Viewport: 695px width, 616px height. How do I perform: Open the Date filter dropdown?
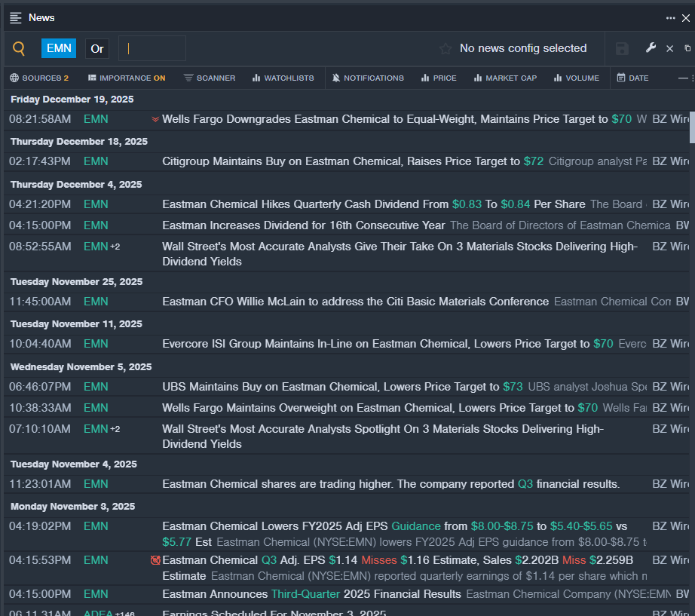[632, 78]
